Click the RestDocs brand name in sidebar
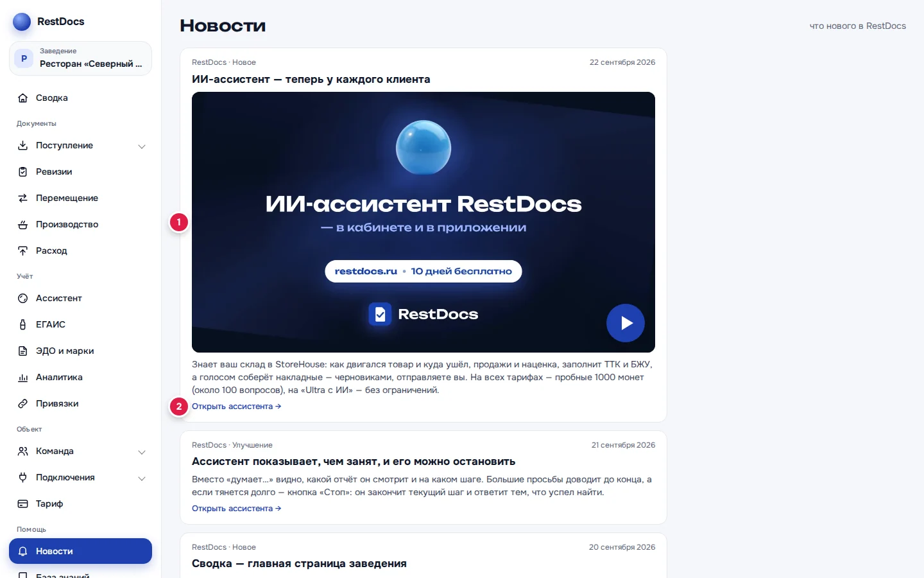Screen dimensions: 924x578 coord(61,22)
